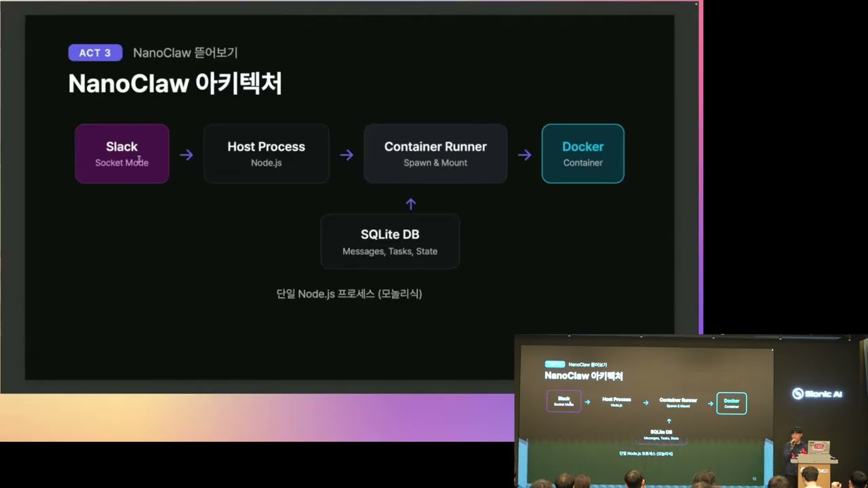Click the '단일 Node.js 프로세스 (모놀리식)' caption
The width and height of the screenshot is (868, 488).
pos(349,293)
